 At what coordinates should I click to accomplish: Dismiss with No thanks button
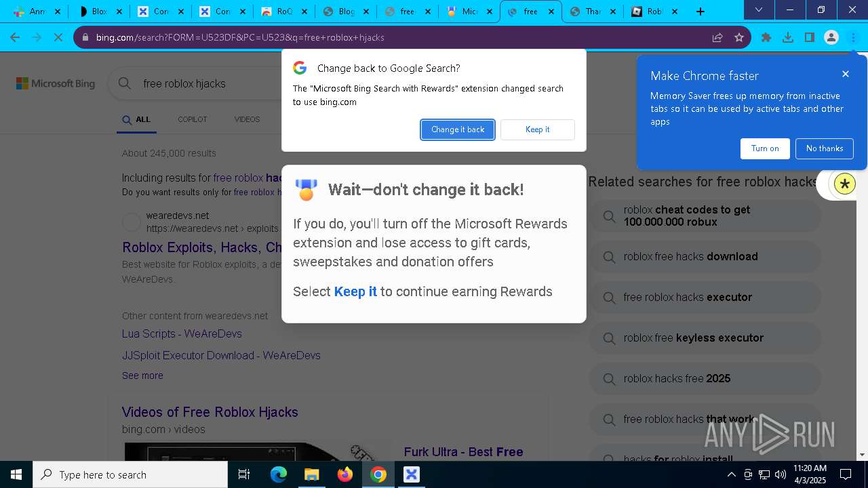tap(825, 148)
